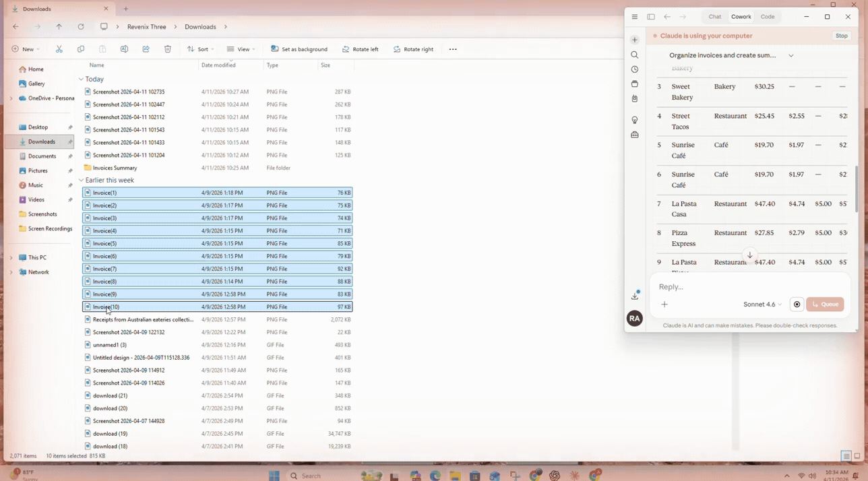
Task: Click the add attachment plus in reply box
Action: [664, 304]
